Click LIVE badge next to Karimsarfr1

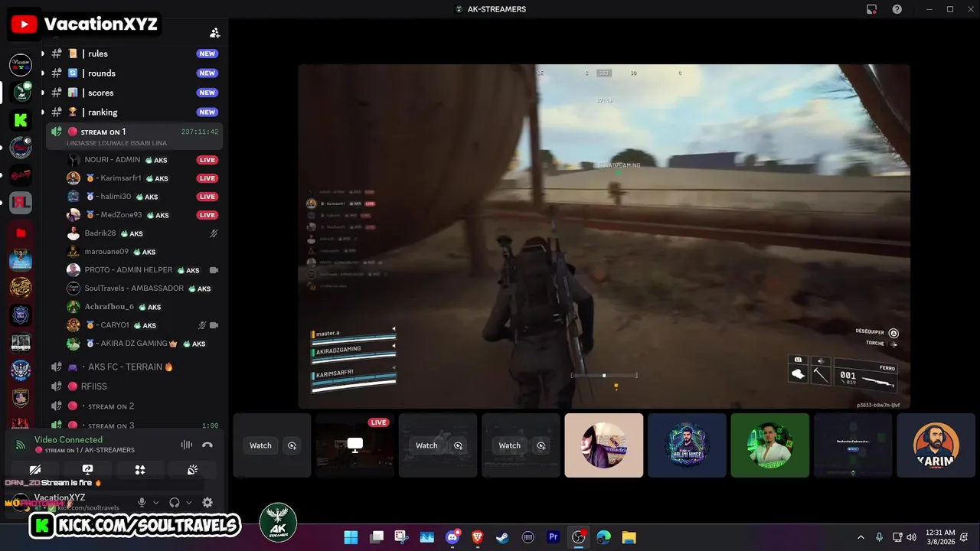click(x=207, y=178)
